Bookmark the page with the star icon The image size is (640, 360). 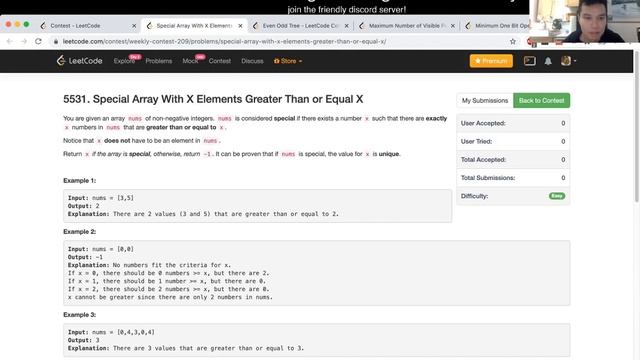513,41
